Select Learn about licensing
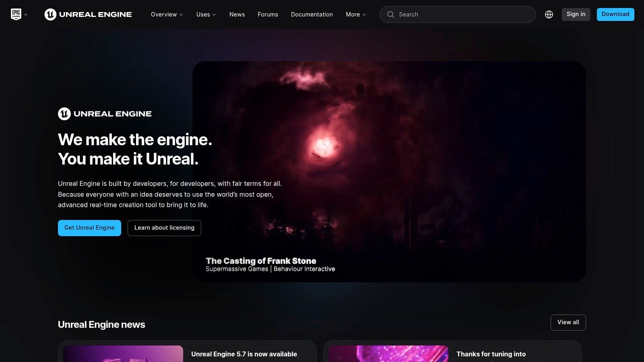Screen dimensions: 644x362 [164, 228]
